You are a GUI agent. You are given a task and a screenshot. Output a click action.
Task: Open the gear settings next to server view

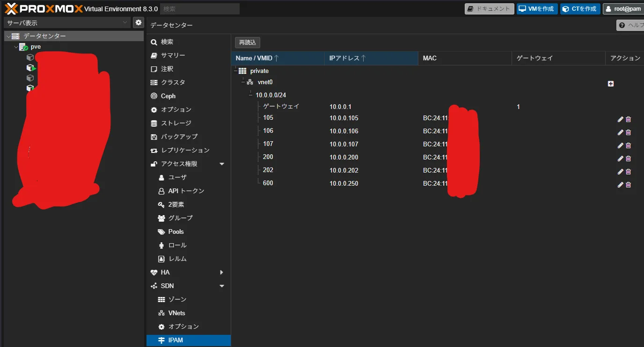[138, 22]
